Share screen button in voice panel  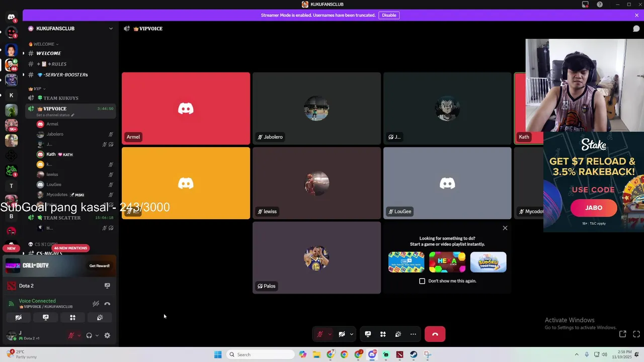pyautogui.click(x=46, y=317)
